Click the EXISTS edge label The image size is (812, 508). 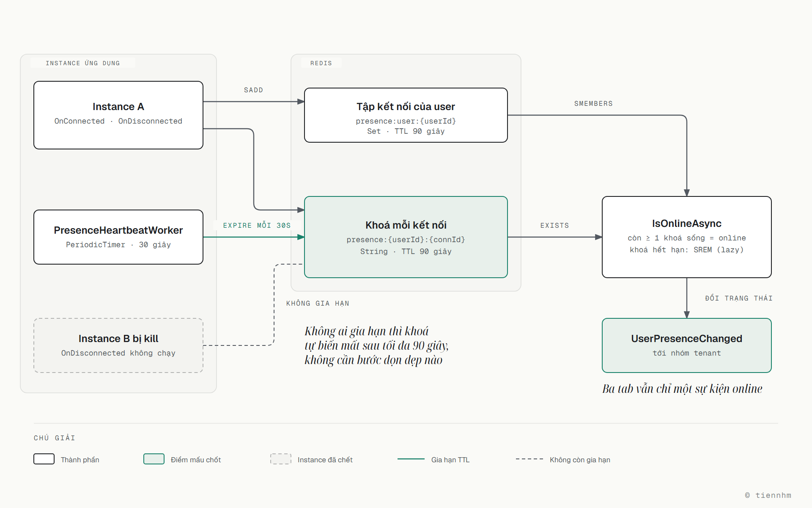[x=554, y=226]
